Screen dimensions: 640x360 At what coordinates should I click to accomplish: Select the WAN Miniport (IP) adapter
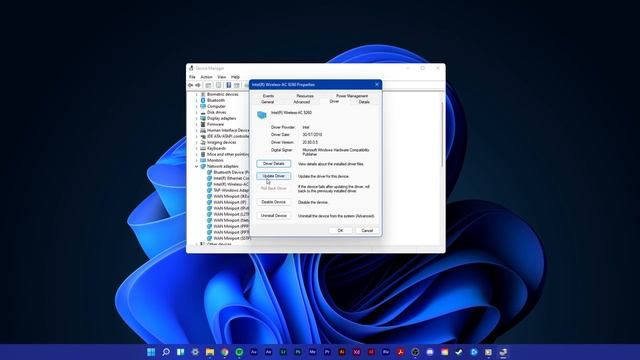point(227,202)
